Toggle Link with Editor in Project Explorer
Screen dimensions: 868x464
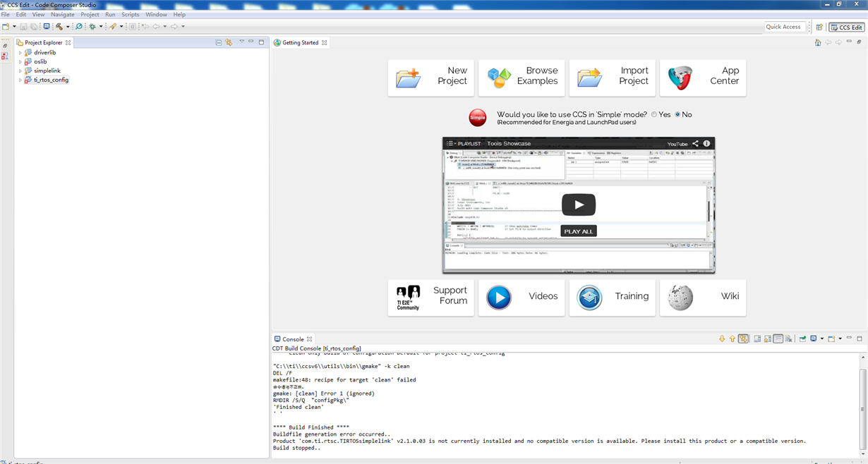229,42
